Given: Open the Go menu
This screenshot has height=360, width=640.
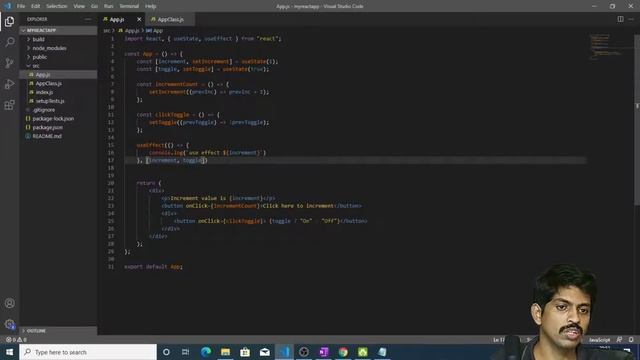Looking at the screenshot, I should pos(94,6).
